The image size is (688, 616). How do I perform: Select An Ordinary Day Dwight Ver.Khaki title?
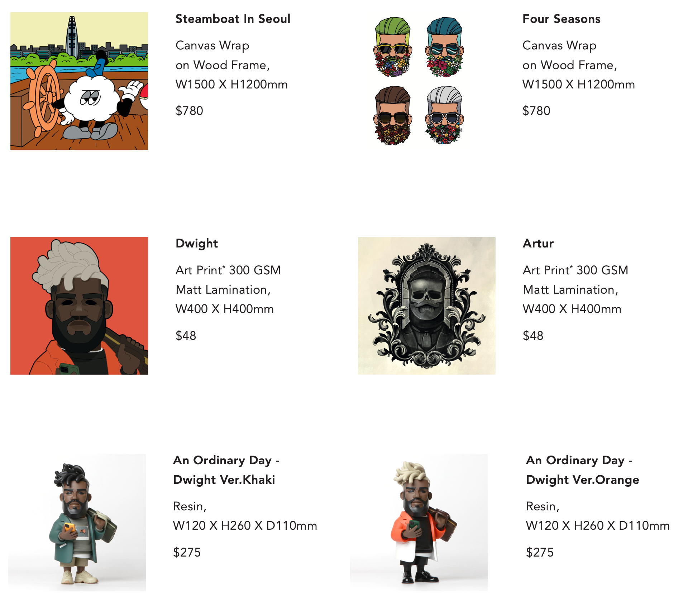click(x=226, y=470)
